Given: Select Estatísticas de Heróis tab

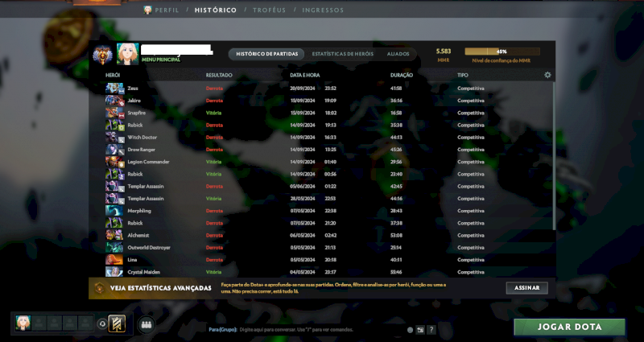Looking at the screenshot, I should pyautogui.click(x=343, y=54).
